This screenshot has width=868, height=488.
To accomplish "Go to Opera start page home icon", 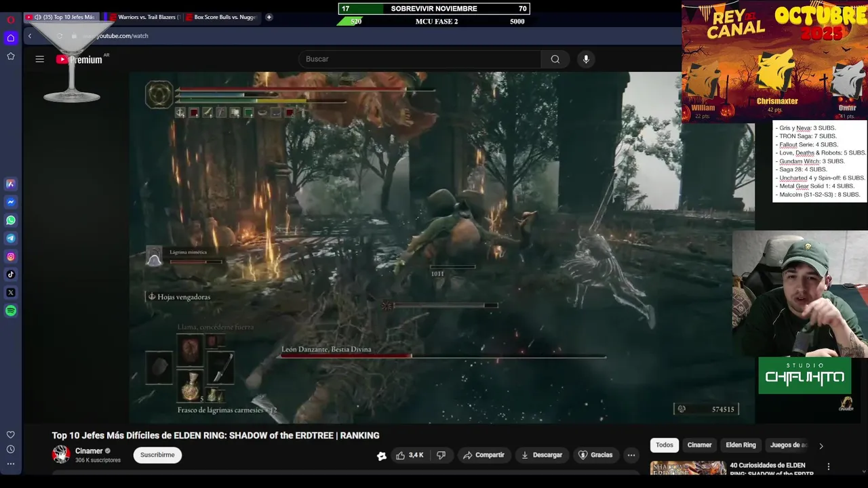I will coord(11,38).
